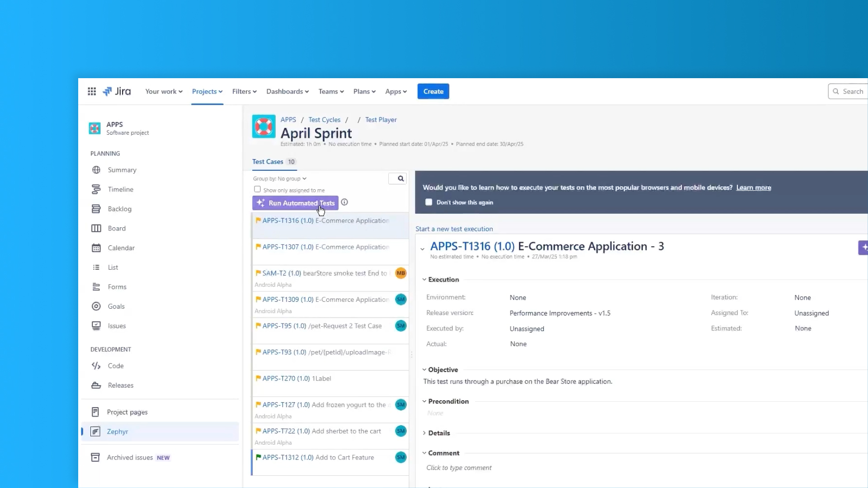Open the Timeline view

[120, 189]
